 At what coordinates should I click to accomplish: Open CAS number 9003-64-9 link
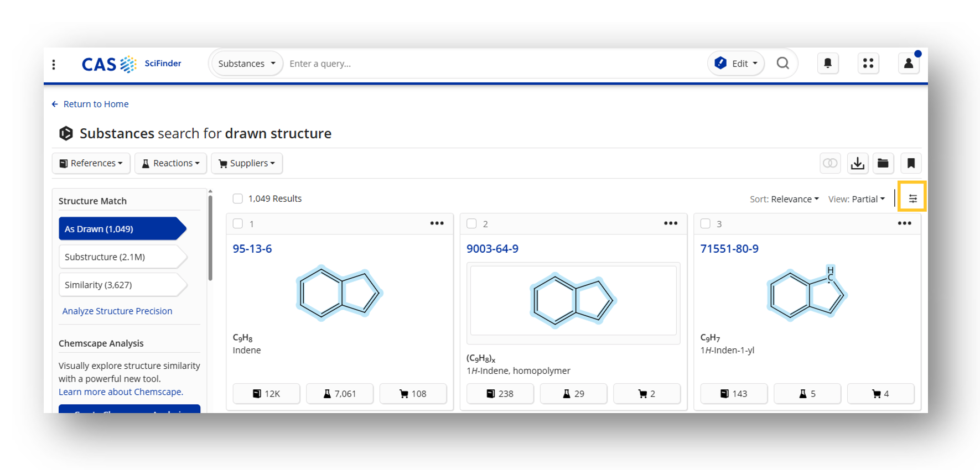(x=492, y=249)
